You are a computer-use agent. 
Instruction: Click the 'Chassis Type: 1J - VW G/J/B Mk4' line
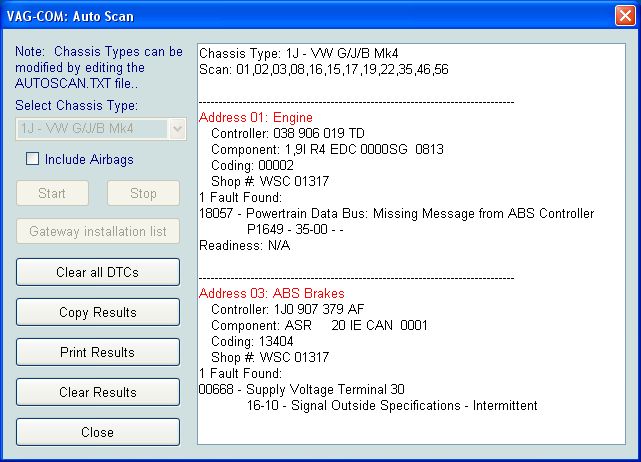point(298,54)
